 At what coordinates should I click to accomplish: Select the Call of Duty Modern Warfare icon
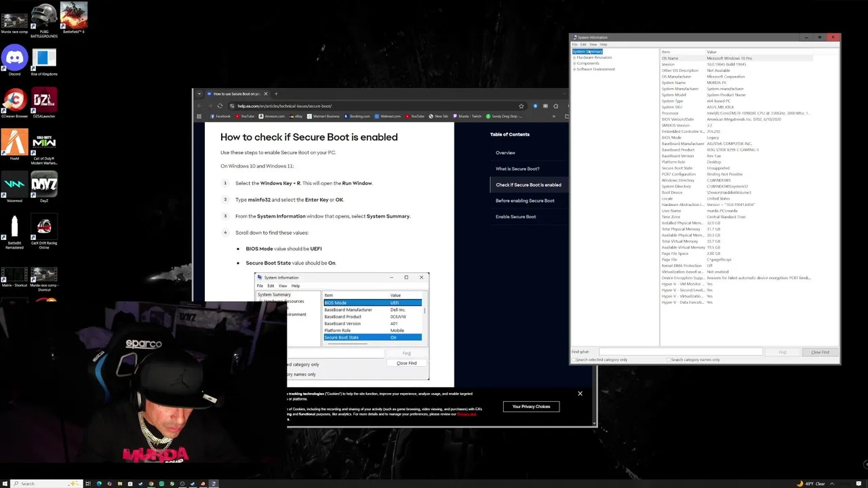(44, 146)
